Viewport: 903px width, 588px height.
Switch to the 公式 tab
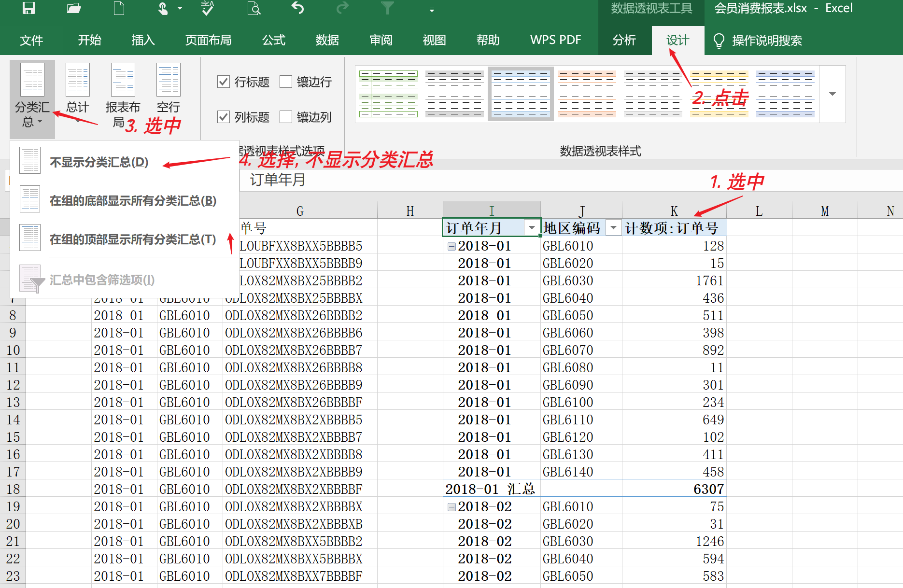click(274, 41)
